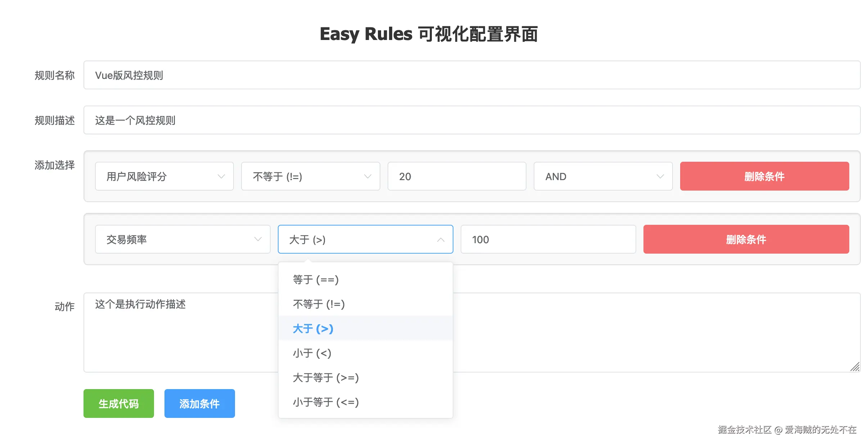Click the blue 添加条件 button

199,403
